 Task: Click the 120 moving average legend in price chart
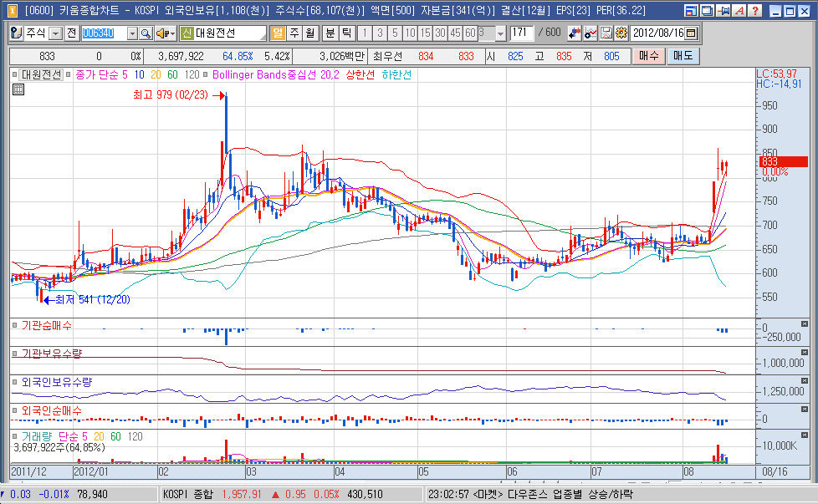click(x=192, y=74)
